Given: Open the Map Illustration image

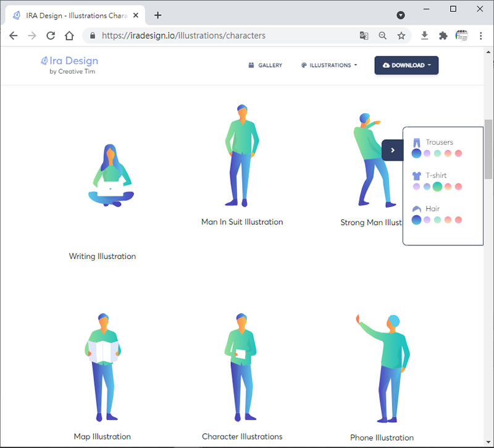Looking at the screenshot, I should click(x=103, y=367).
